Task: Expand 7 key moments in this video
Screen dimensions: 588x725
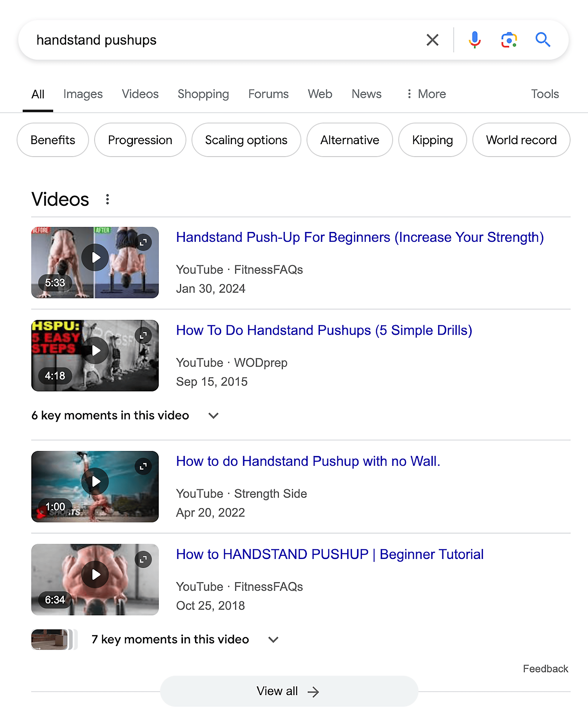Action: tap(273, 639)
